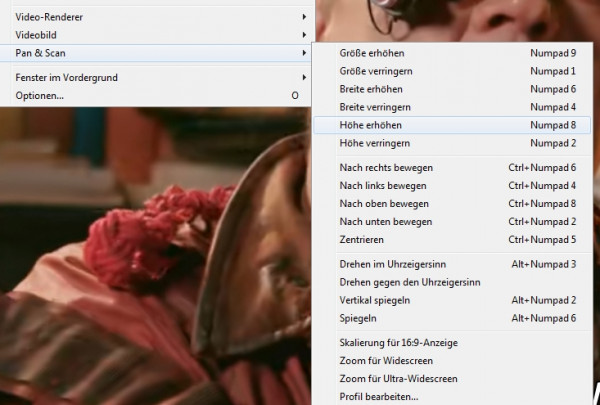This screenshot has height=405, width=600.
Task: Choose Größe erhöhen
Action: click(452, 53)
